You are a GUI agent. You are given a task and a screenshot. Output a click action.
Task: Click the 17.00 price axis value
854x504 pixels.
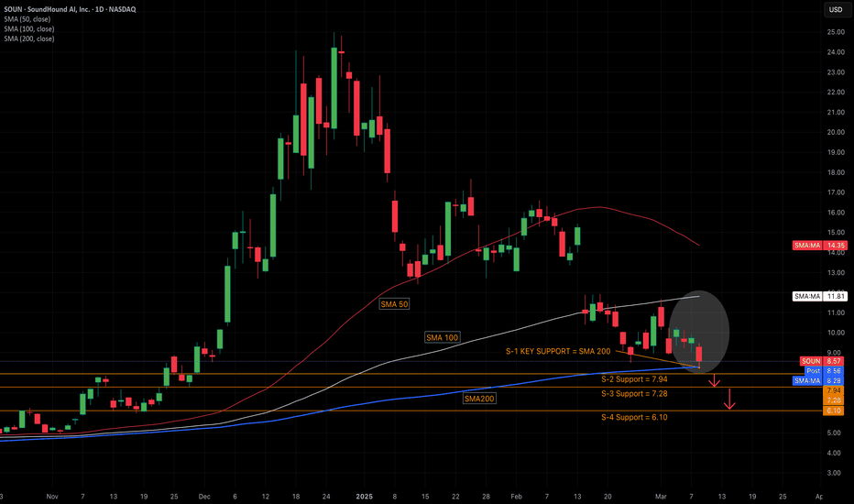(x=836, y=192)
